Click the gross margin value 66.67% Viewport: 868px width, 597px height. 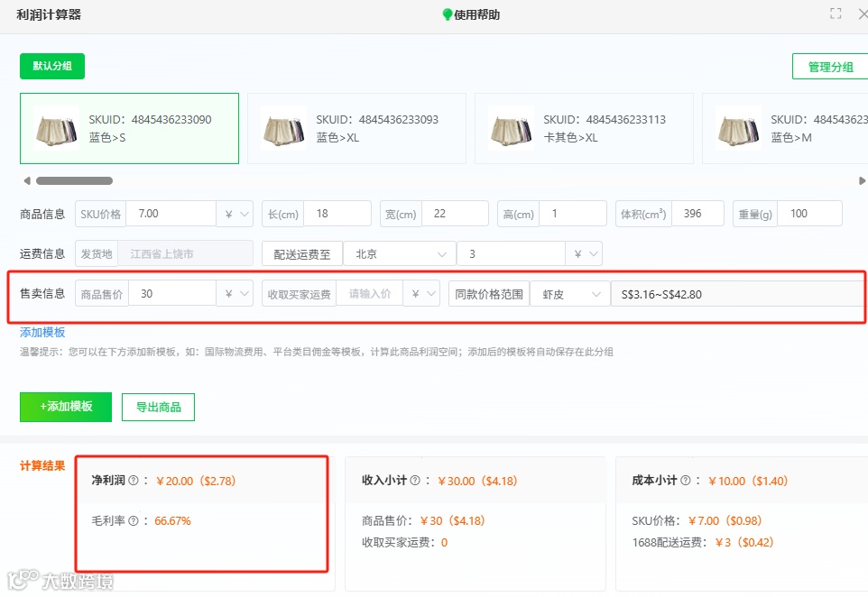(x=172, y=520)
